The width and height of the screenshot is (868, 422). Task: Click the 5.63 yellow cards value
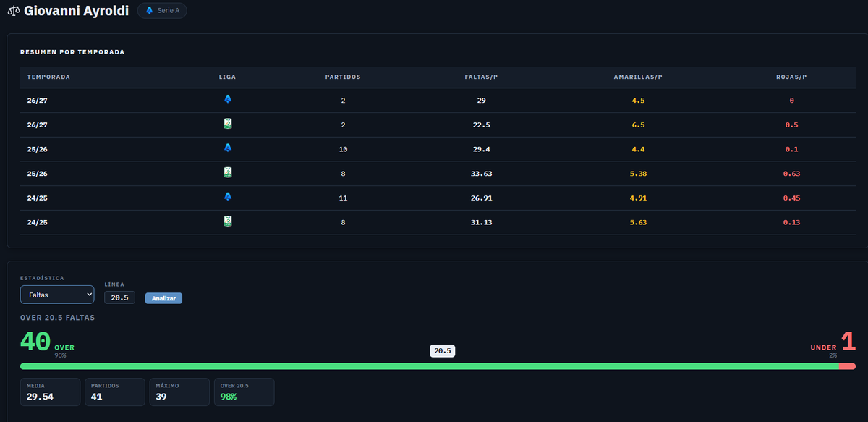pyautogui.click(x=638, y=222)
